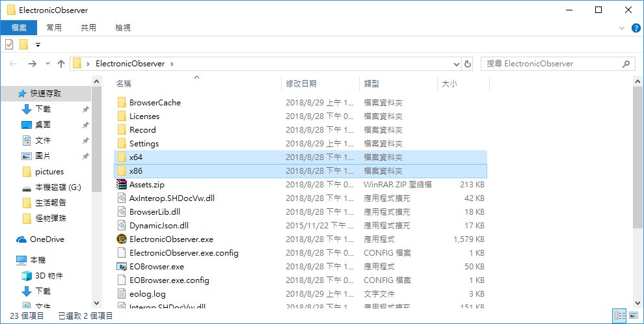The width and height of the screenshot is (644, 324).
Task: Click the Properties quick access icon
Action: [9, 44]
